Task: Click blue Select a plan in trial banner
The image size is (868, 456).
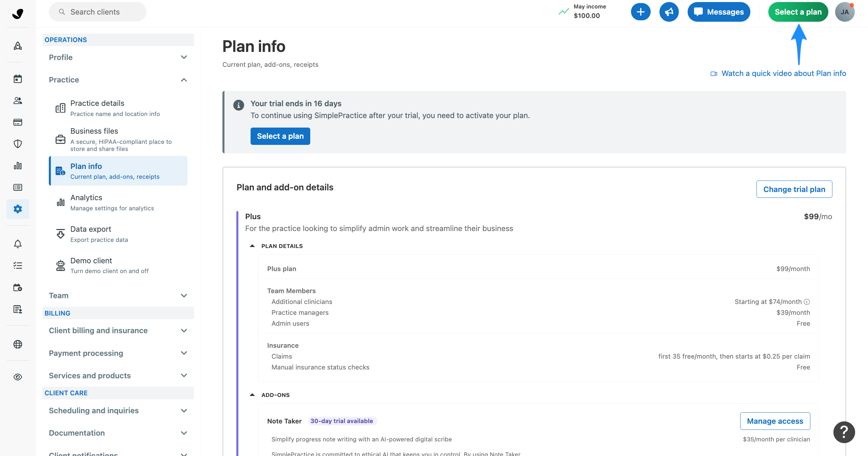Action: [280, 136]
